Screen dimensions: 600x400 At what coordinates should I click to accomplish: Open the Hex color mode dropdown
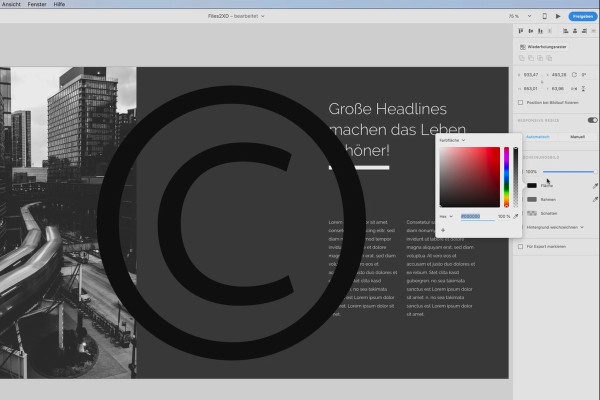point(446,217)
